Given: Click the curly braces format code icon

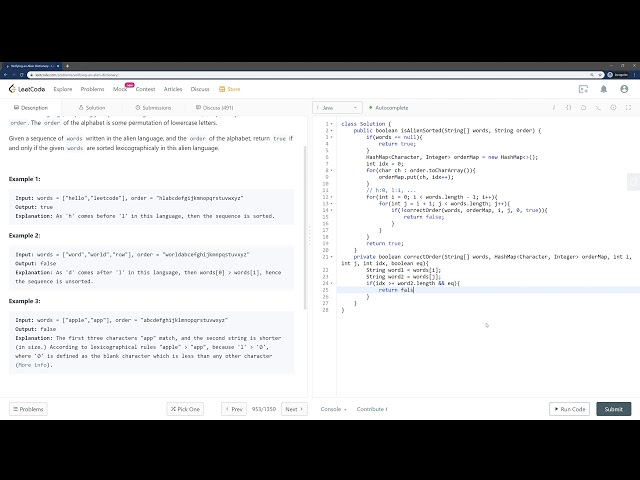Looking at the screenshot, I should pos(569,108).
